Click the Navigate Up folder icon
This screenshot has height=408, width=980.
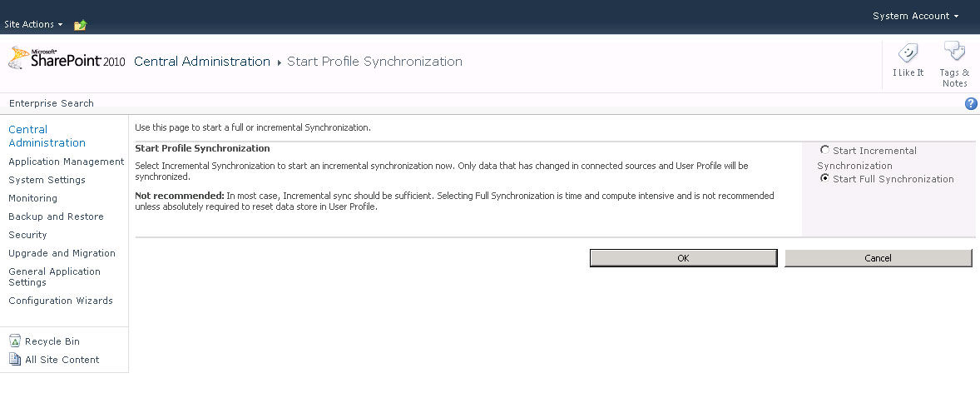point(80,25)
